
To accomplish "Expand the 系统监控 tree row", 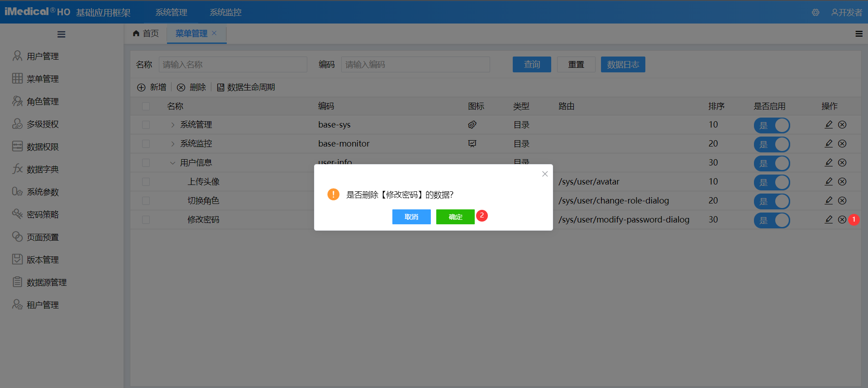I will click(172, 144).
